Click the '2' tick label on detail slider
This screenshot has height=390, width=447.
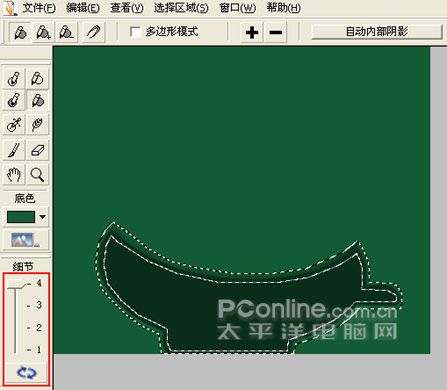pyautogui.click(x=39, y=327)
